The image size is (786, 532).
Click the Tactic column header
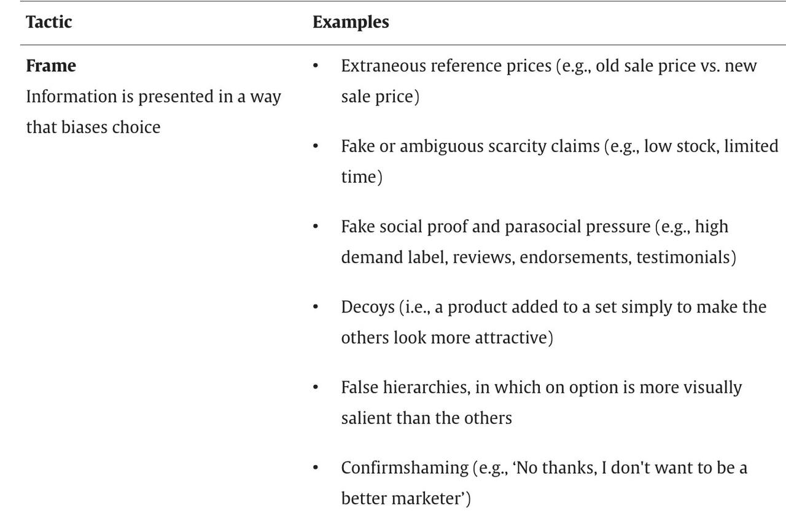click(49, 22)
